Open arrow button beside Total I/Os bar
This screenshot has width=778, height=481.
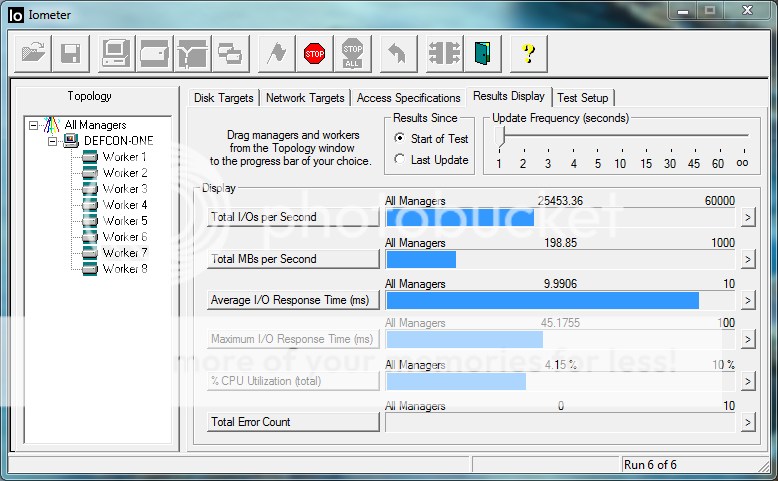click(x=746, y=218)
